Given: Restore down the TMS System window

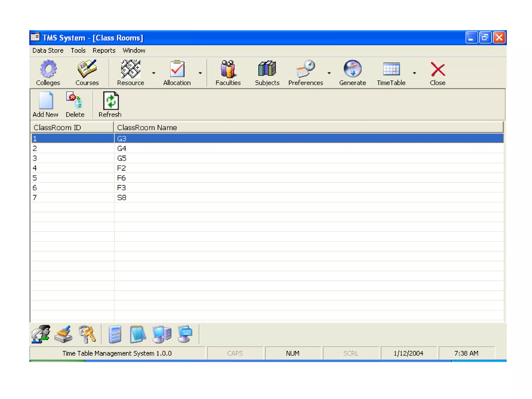Looking at the screenshot, I should [485, 38].
